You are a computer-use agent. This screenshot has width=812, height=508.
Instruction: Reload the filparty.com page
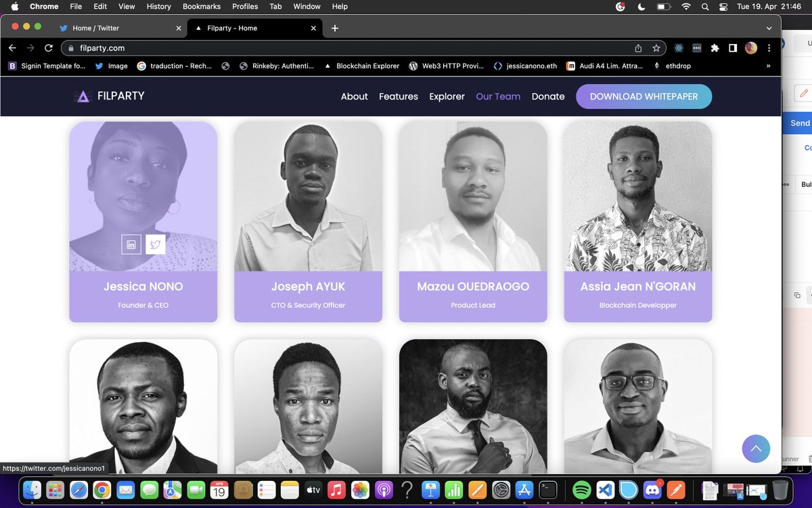(48, 48)
